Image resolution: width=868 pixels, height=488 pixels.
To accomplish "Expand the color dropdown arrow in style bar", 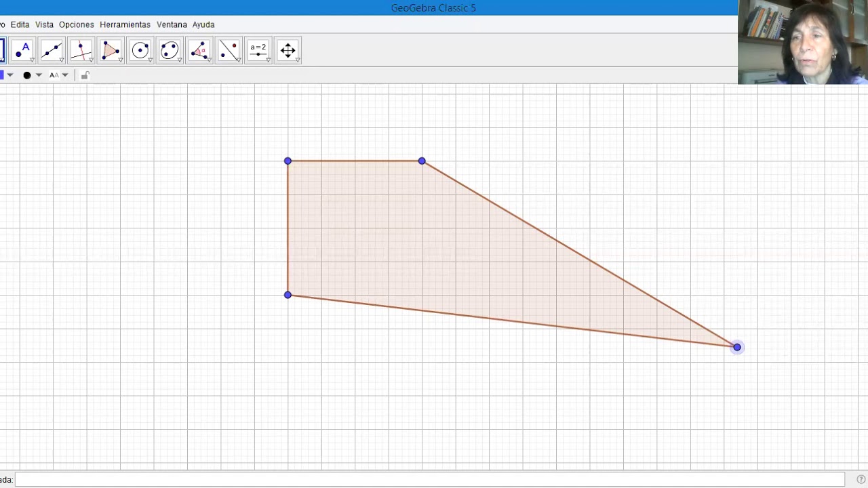I will (x=10, y=75).
